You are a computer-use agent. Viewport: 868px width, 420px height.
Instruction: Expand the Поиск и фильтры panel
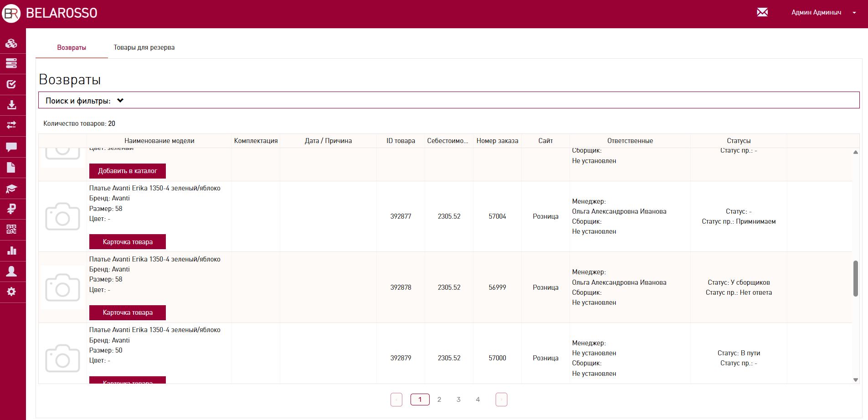[x=449, y=101]
